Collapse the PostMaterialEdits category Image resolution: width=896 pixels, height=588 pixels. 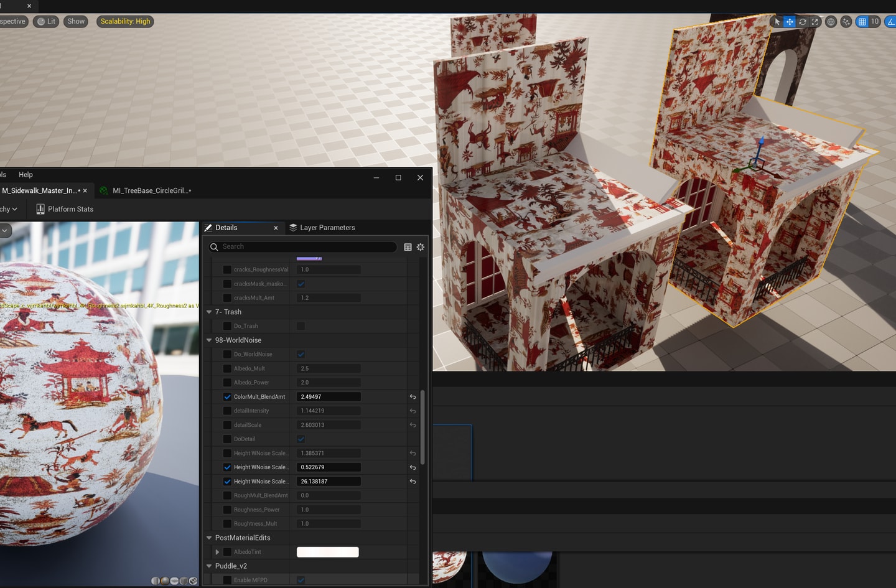[209, 538]
